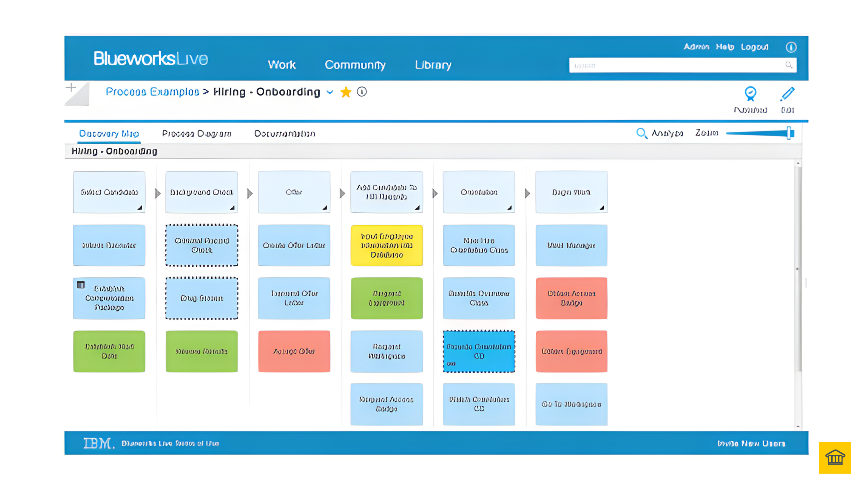
Task: Expand corner arrow on Background Check milestone
Action: [232, 208]
